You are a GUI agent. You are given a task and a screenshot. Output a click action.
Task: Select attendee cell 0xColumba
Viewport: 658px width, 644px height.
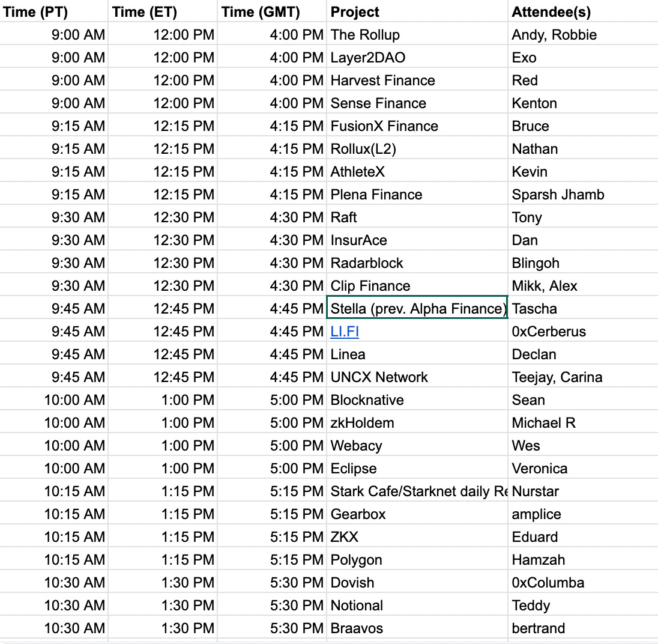(584, 582)
